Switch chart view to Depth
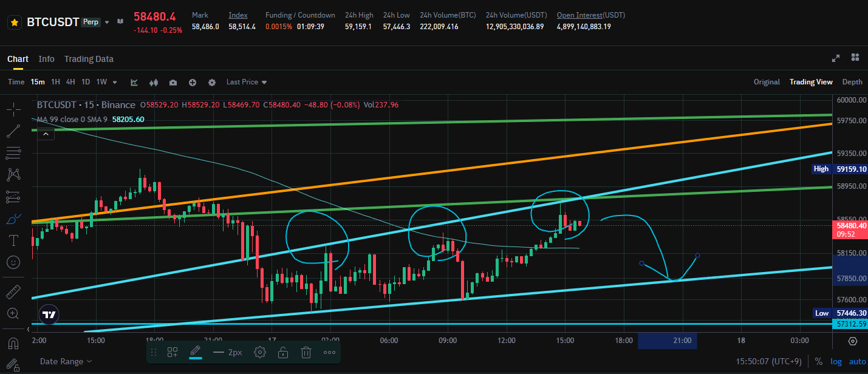Viewport: 868px width, 374px height. pyautogui.click(x=852, y=82)
